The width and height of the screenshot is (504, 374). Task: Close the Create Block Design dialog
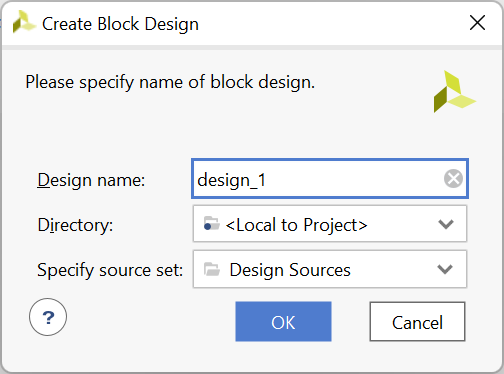coord(477,23)
